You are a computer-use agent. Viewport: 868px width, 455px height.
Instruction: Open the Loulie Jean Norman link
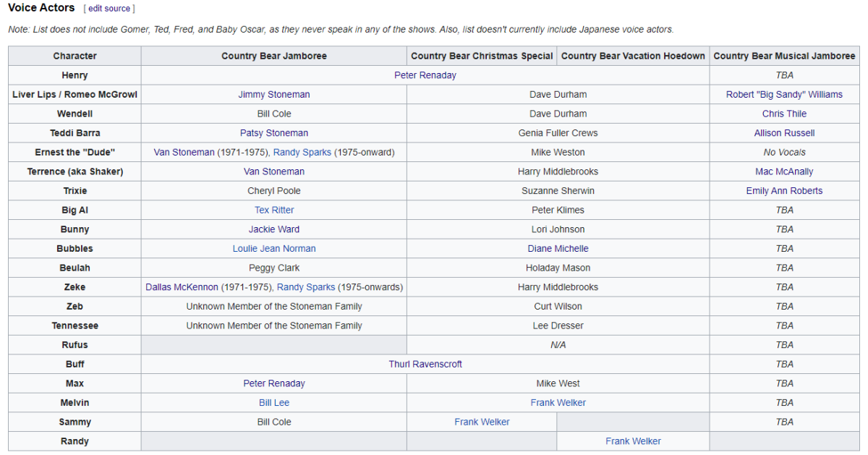pyautogui.click(x=274, y=249)
